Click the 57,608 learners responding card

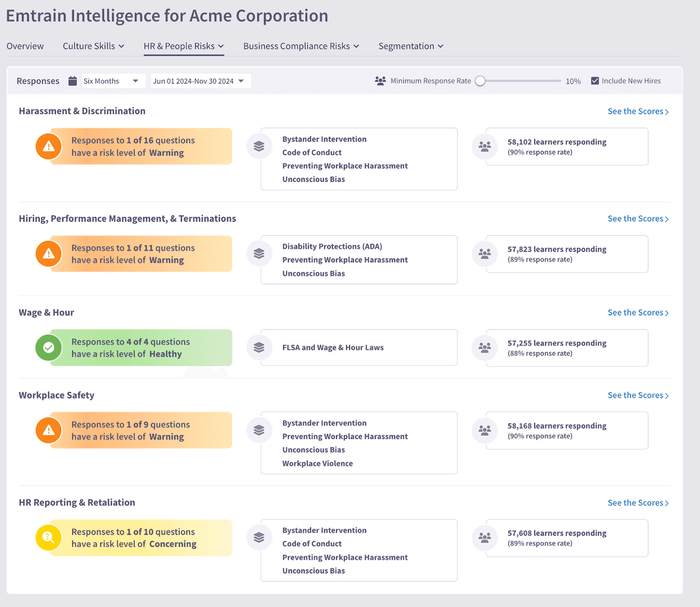click(x=566, y=538)
